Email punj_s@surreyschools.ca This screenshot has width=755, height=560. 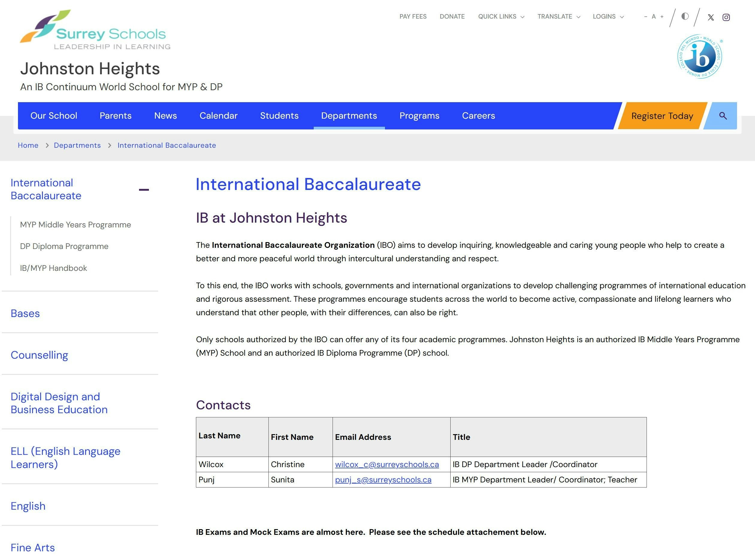(383, 480)
